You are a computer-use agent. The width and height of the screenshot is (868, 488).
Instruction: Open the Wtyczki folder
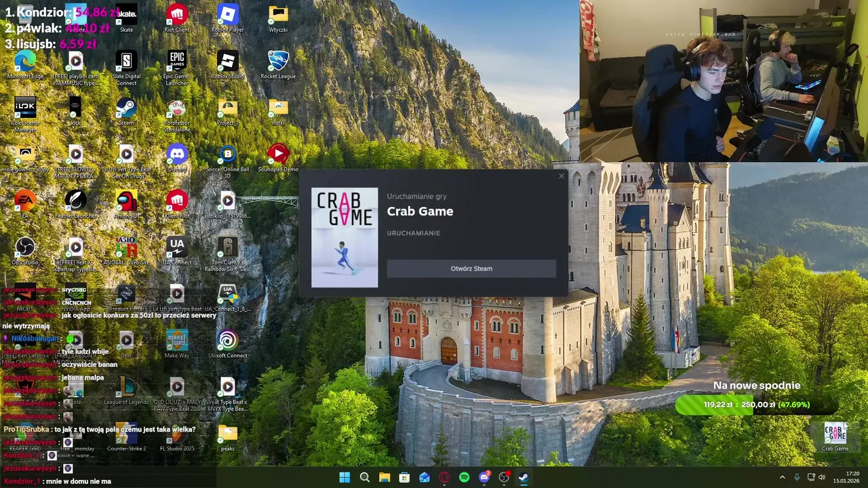click(x=278, y=19)
